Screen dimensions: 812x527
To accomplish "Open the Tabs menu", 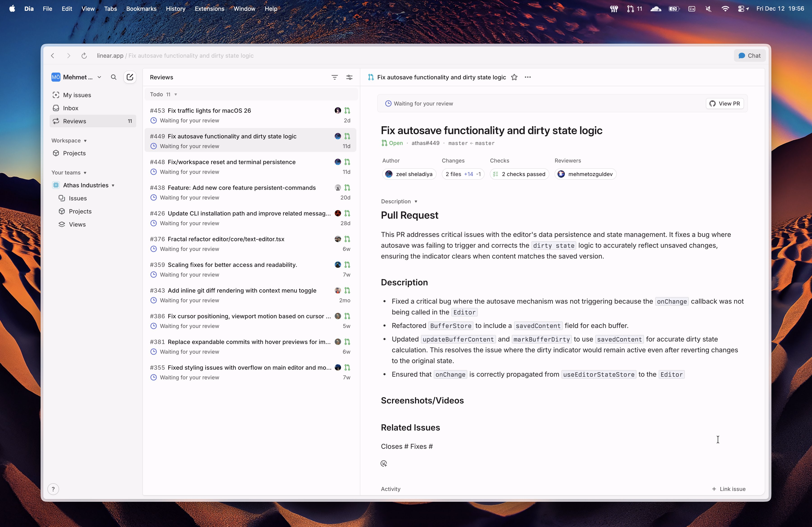I will [110, 9].
